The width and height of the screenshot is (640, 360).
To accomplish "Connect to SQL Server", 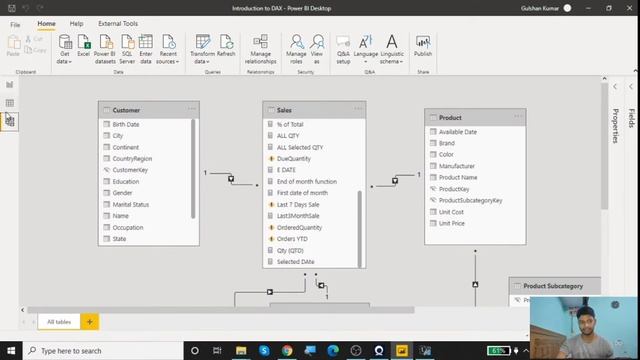I will pos(127,49).
